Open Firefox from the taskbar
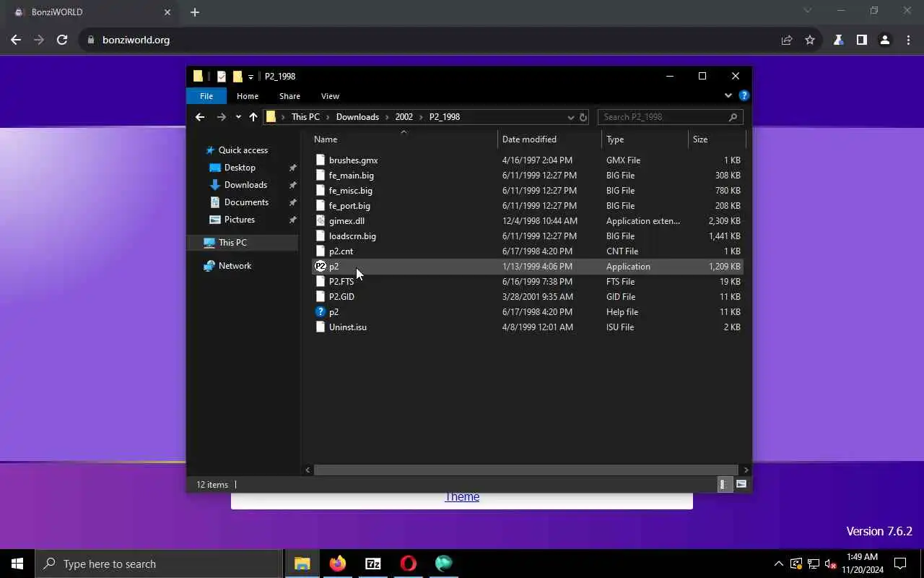Screen dimensions: 924x578 pos(337,564)
